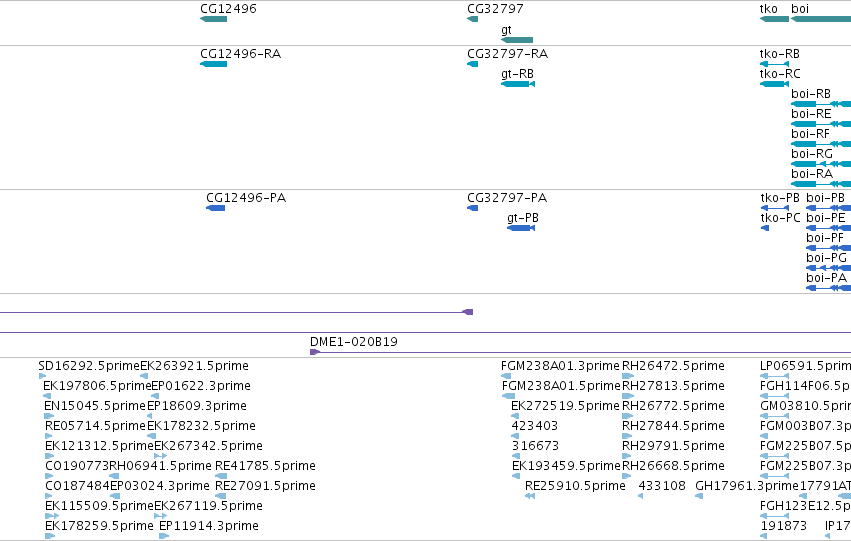Screen dimensions: 851x541
Task: Click EST EP01622.3prime
Action: click(201, 386)
